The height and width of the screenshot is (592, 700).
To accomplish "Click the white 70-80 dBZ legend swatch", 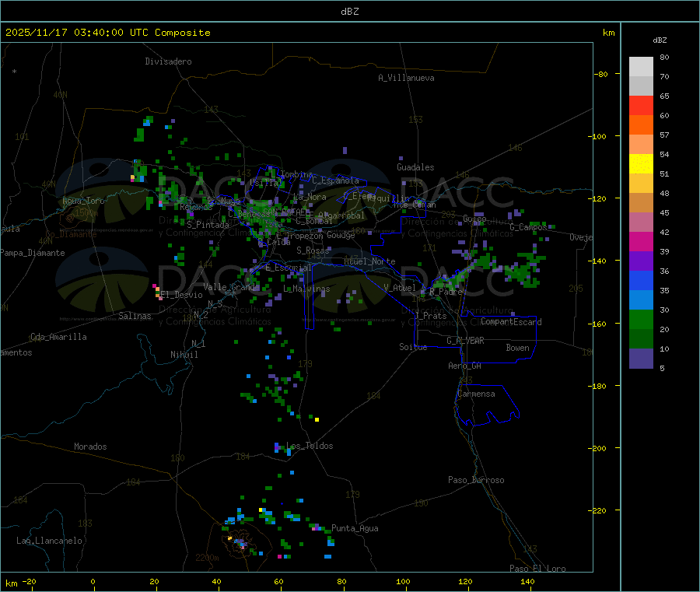I will [641, 67].
